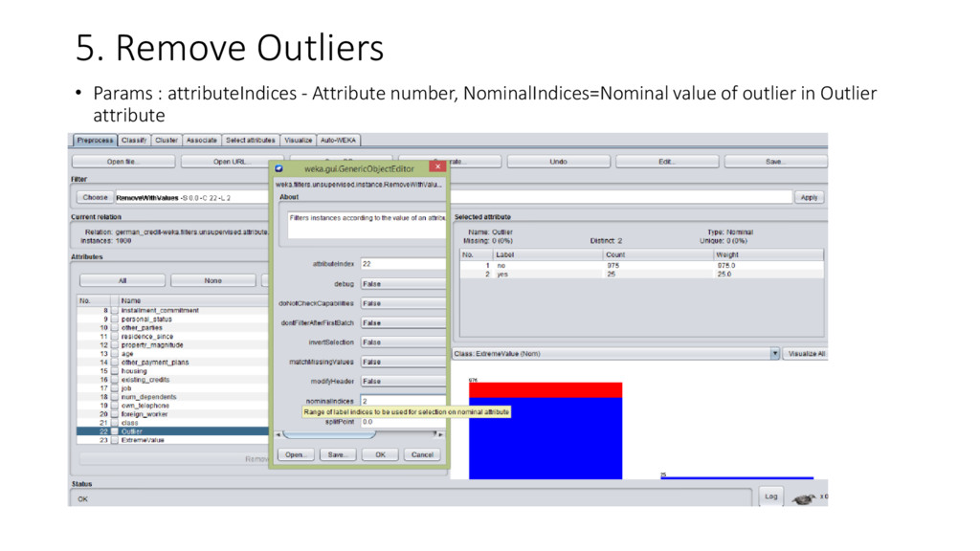
Task: Tick the checkbox for the Outlier attribute
Action: tap(115, 431)
